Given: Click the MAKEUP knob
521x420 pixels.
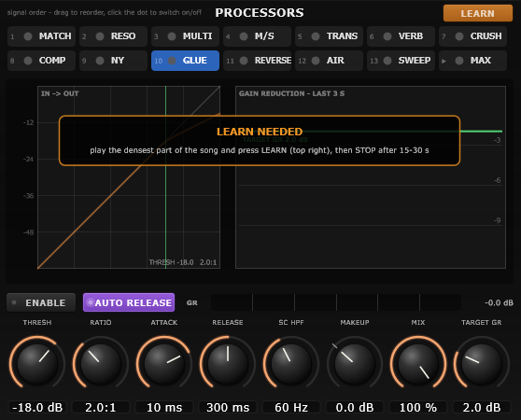Looking at the screenshot, I should coord(355,363).
